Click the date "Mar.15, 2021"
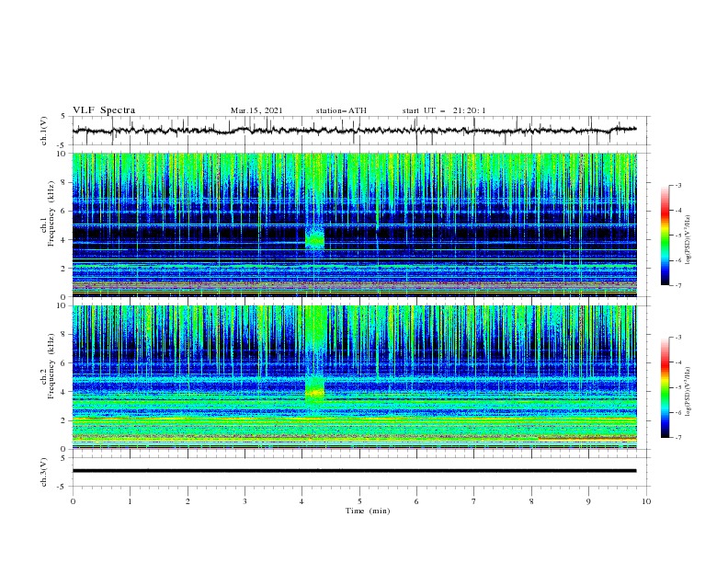 point(256,110)
